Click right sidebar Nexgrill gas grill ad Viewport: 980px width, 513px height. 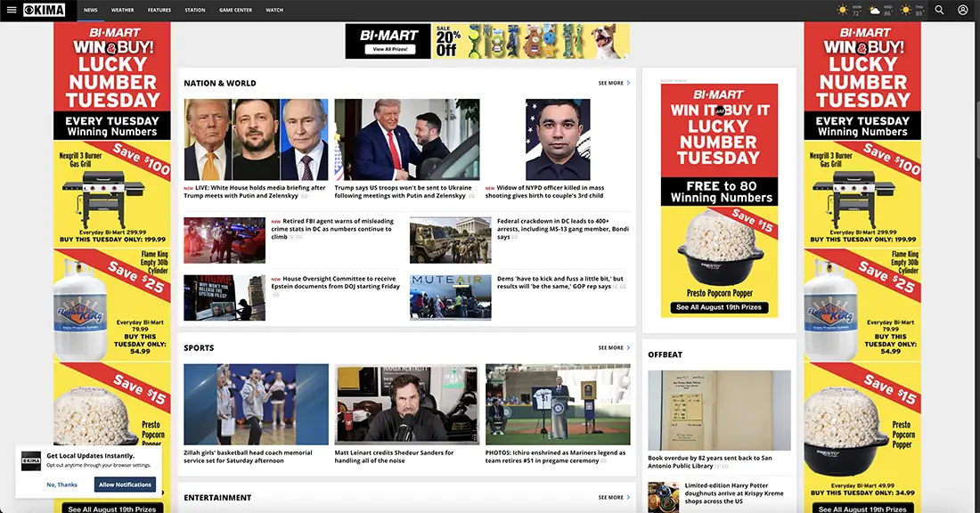pos(862,193)
